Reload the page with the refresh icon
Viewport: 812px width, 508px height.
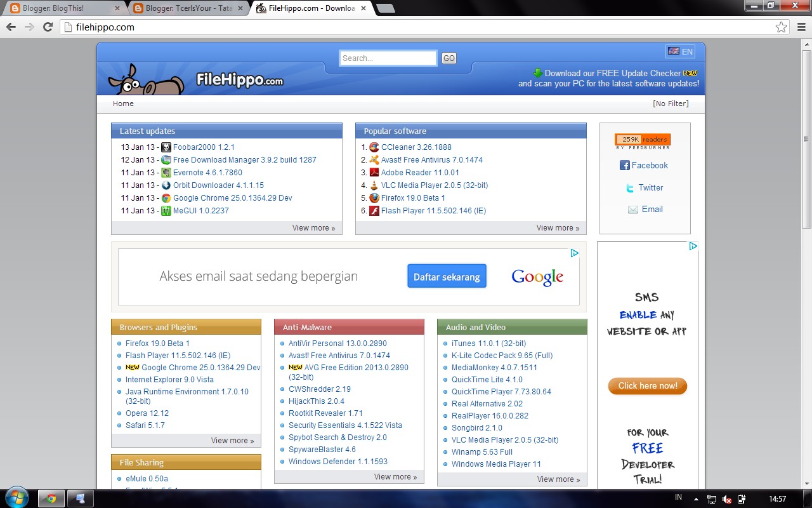(48, 27)
